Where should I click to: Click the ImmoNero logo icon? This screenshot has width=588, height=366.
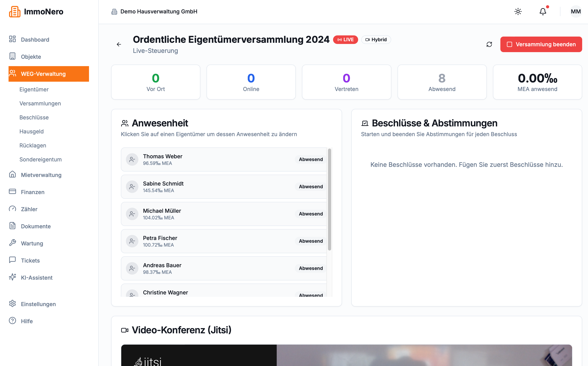[x=15, y=12]
